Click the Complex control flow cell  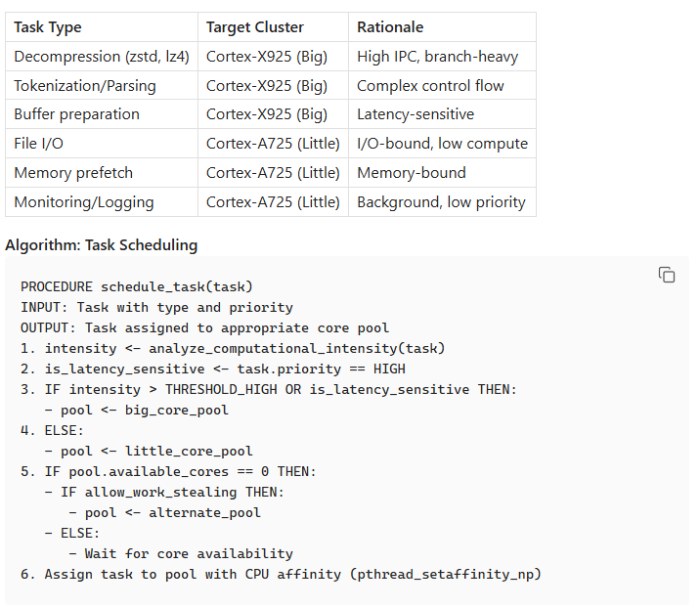click(x=430, y=86)
